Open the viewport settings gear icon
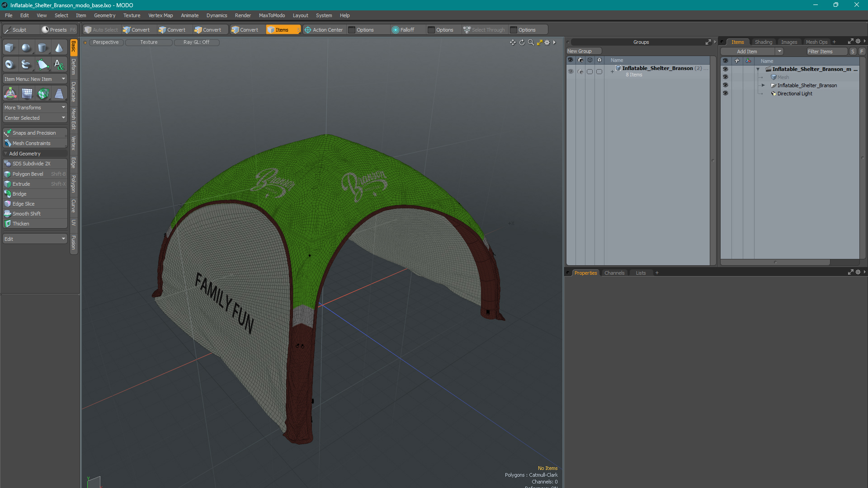 click(547, 42)
